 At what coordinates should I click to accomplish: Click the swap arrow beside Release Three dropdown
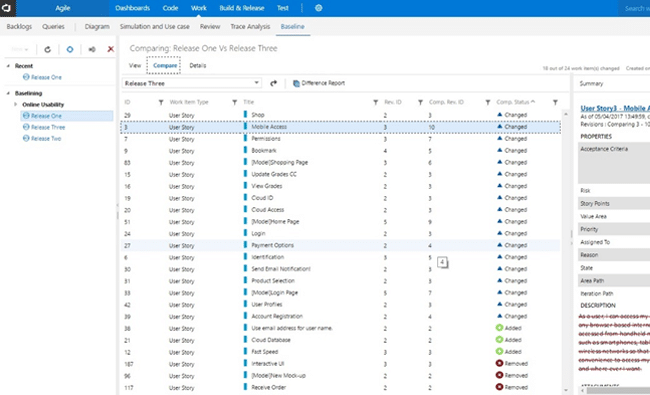tap(274, 83)
